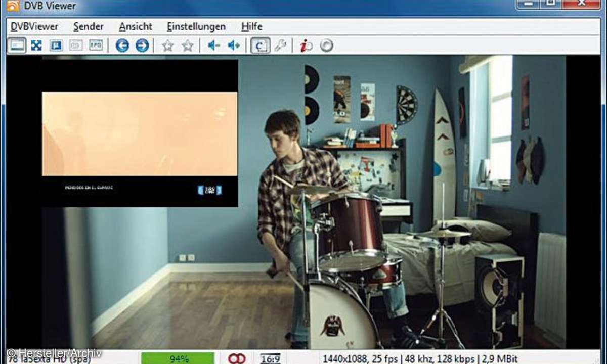Raise volume with speaker plus icon

234,45
